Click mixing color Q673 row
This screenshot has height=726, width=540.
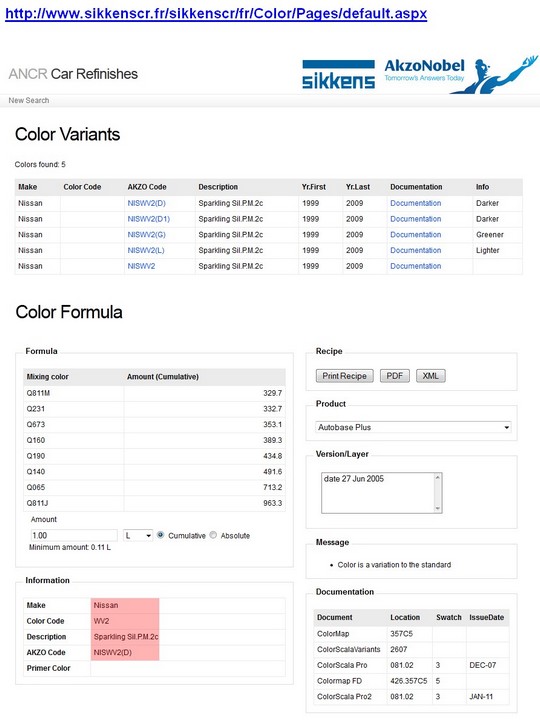tap(154, 425)
